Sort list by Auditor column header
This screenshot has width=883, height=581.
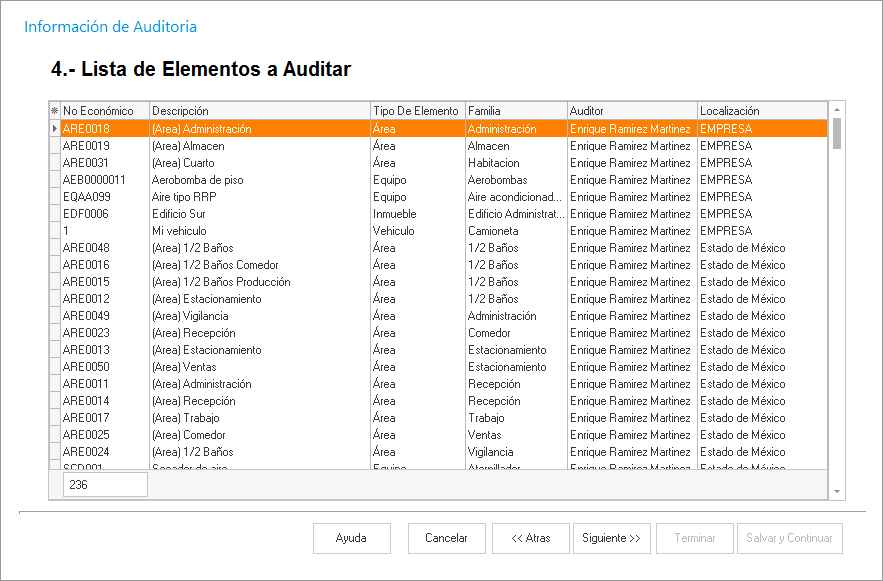[x=631, y=111]
